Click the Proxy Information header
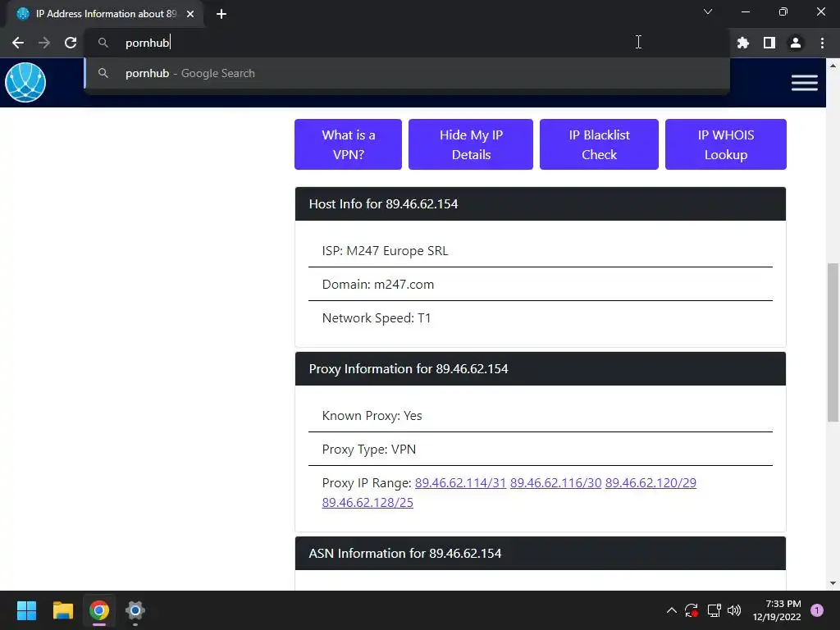The image size is (840, 630). 541,369
